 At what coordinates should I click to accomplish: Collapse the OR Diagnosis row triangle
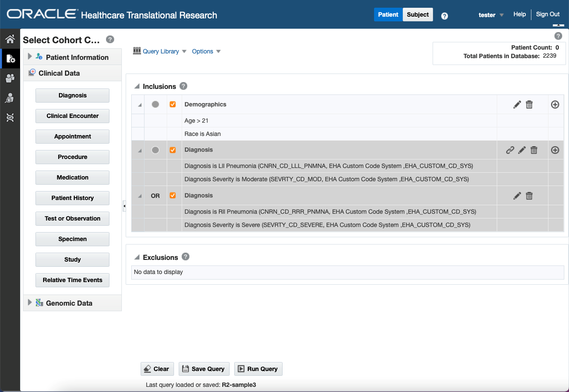[x=139, y=196]
